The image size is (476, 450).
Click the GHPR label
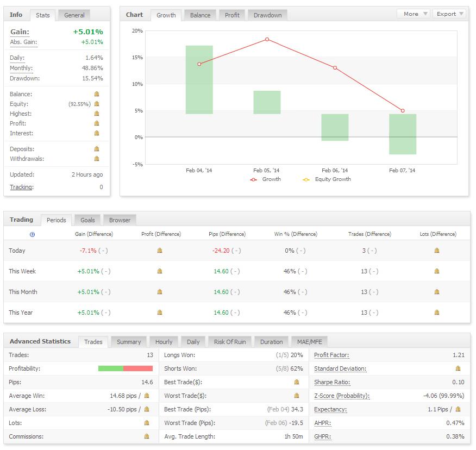(x=323, y=436)
